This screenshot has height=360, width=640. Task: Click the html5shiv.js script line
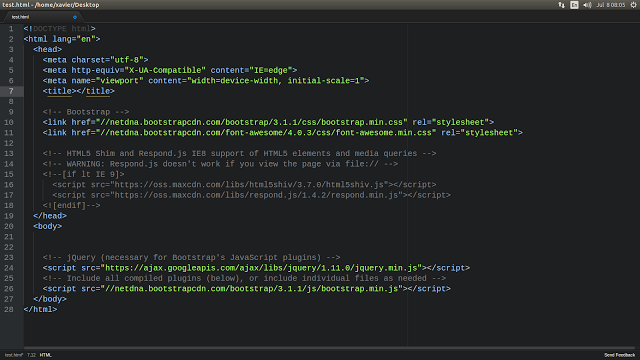[x=244, y=185]
